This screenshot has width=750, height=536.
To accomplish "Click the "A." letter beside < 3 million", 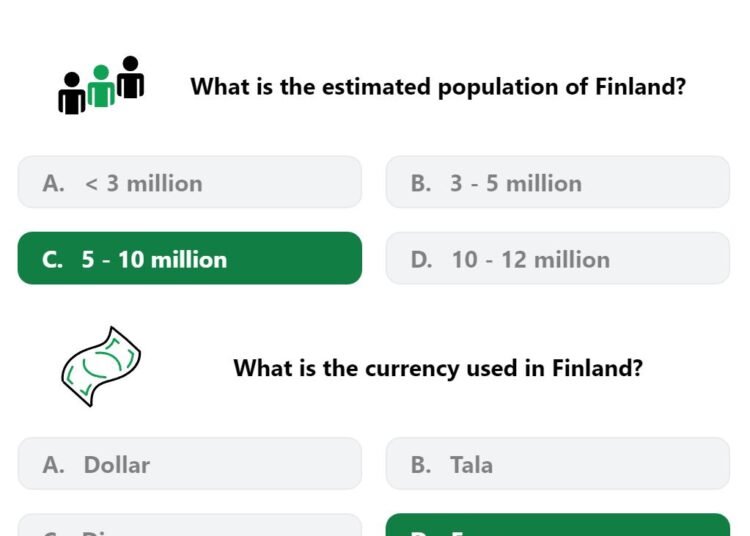I will [53, 184].
